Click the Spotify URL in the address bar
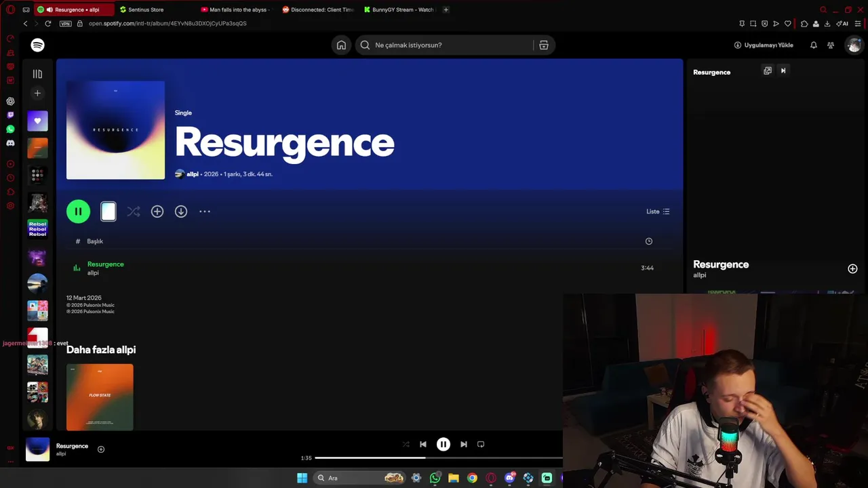 click(167, 24)
